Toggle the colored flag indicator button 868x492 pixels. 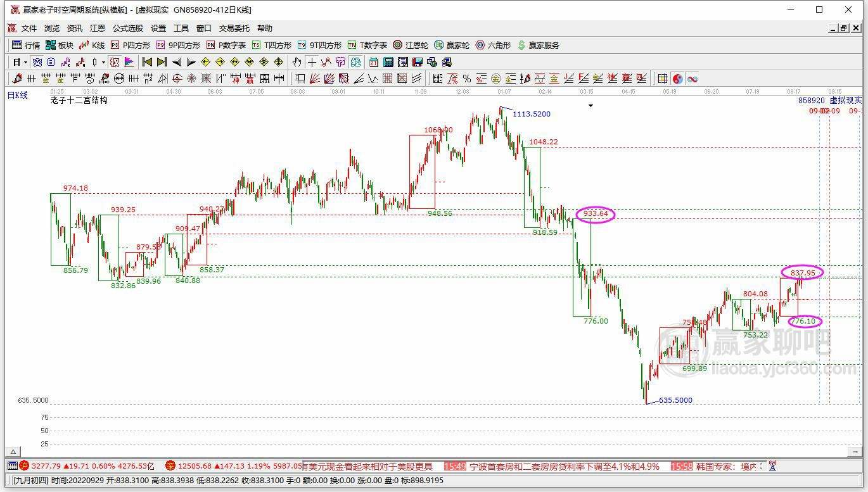[x=129, y=62]
